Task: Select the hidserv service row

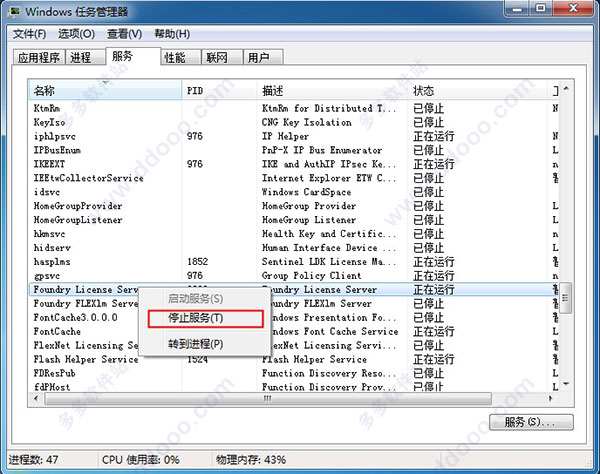Action: pos(294,248)
